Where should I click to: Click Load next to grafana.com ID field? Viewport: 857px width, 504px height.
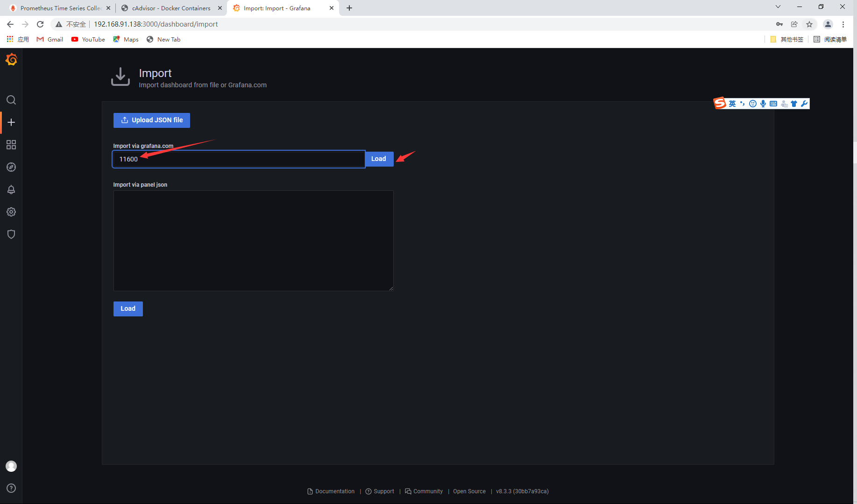379,159
